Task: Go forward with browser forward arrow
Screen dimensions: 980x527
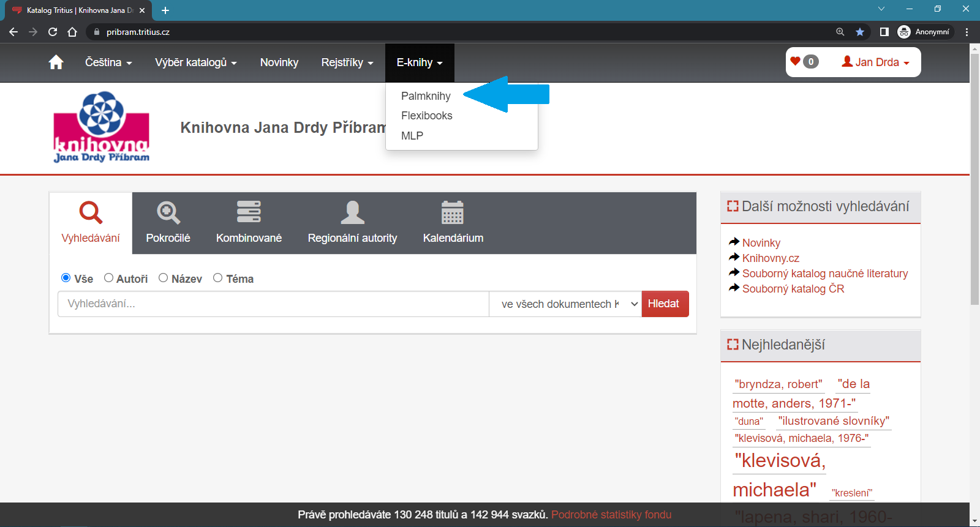Action: pyautogui.click(x=33, y=32)
